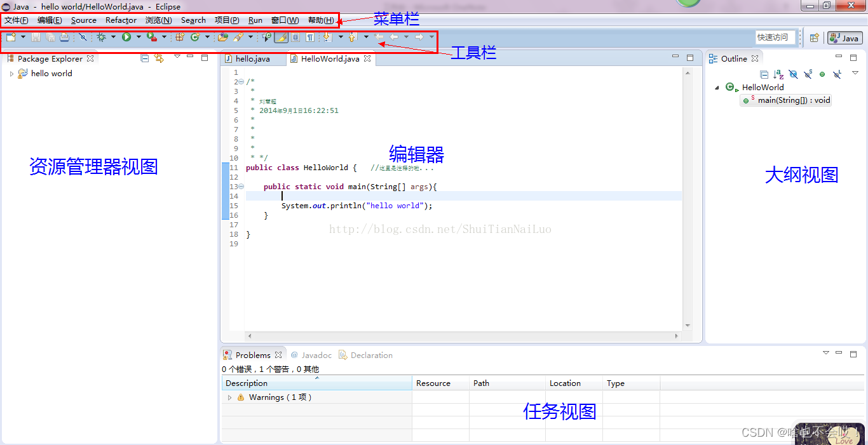Click the External Tools run icon
Screen dimensions: 868x445
click(x=152, y=37)
